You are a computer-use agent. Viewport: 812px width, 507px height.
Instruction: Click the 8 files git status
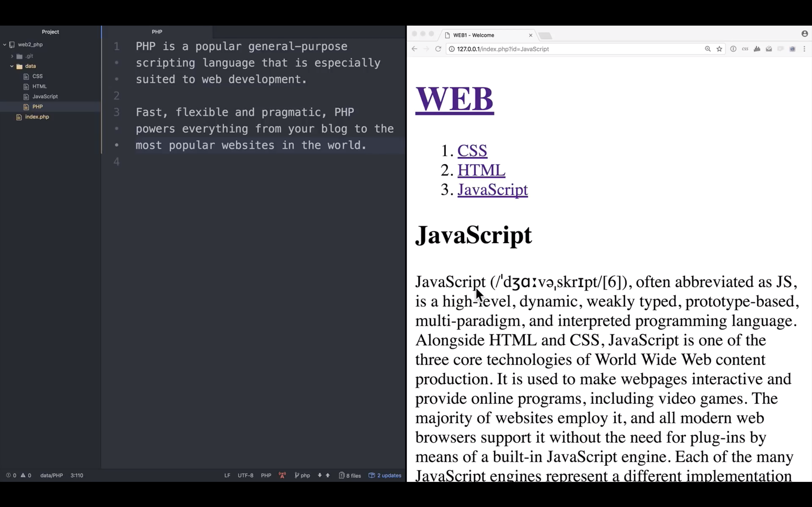coord(350,475)
